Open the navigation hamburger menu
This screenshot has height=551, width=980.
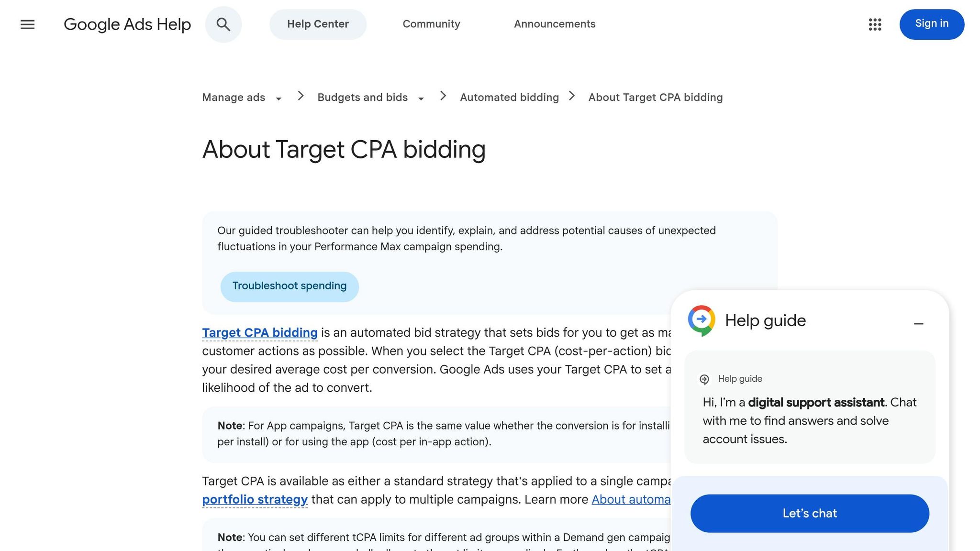click(27, 24)
